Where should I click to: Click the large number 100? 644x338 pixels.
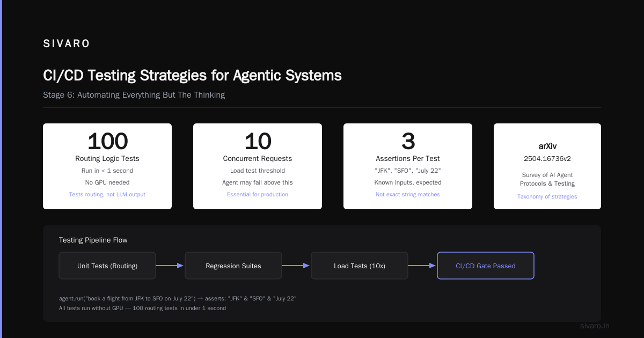click(x=107, y=141)
